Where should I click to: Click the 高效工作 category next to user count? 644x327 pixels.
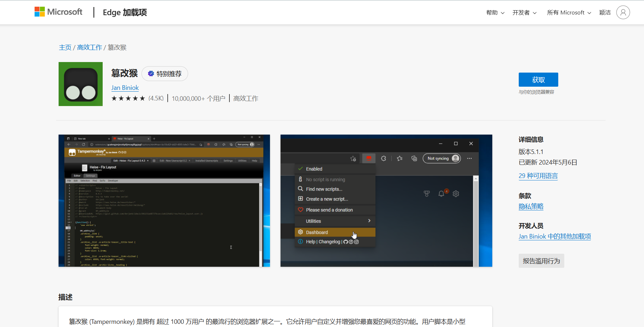pos(246,98)
